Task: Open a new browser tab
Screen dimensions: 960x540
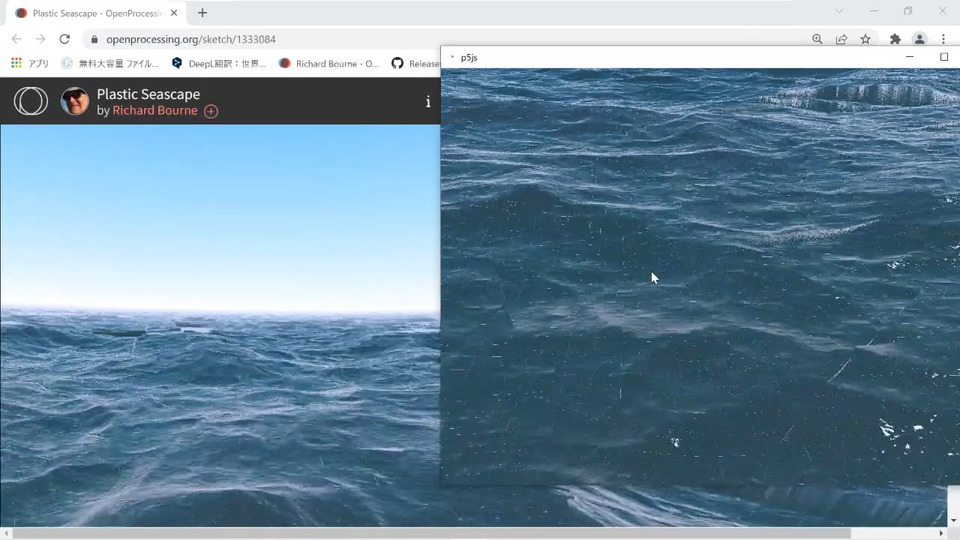Action: point(202,13)
